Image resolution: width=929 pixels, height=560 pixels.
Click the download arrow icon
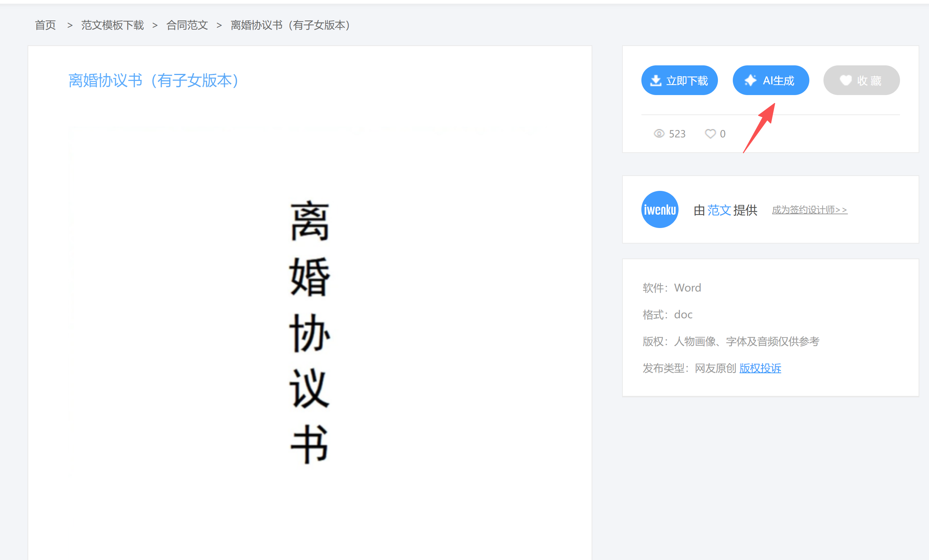click(x=656, y=80)
